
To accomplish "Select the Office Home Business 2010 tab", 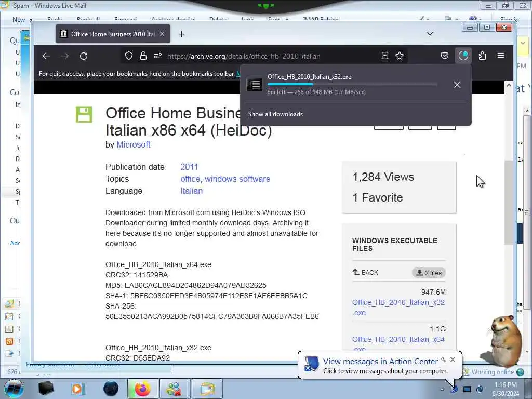I will (x=113, y=34).
